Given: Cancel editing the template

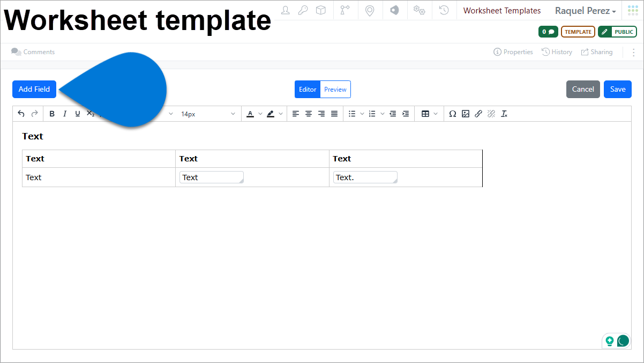Looking at the screenshot, I should point(583,89).
